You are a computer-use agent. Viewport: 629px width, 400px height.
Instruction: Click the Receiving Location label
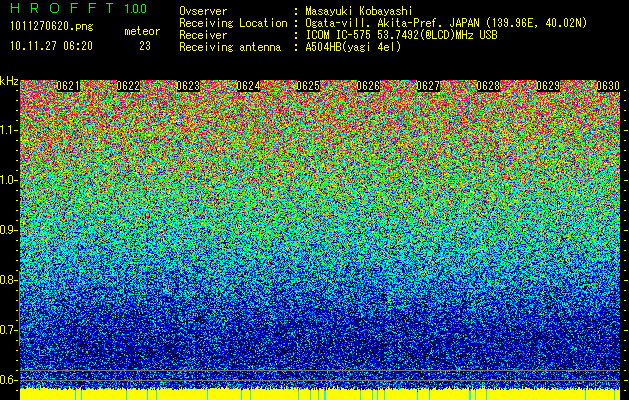pyautogui.click(x=233, y=23)
